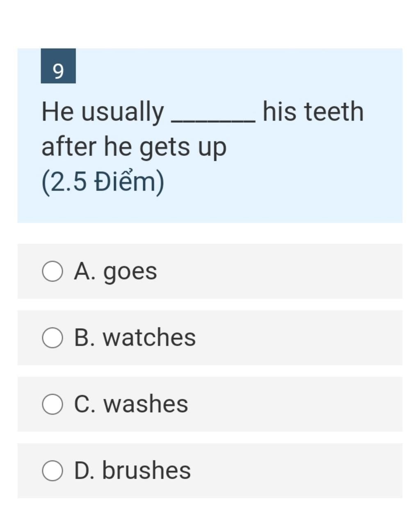Image resolution: width=420 pixels, height=525 pixels.
Task: Click the words 'his teeth' in question
Action: click(x=313, y=112)
